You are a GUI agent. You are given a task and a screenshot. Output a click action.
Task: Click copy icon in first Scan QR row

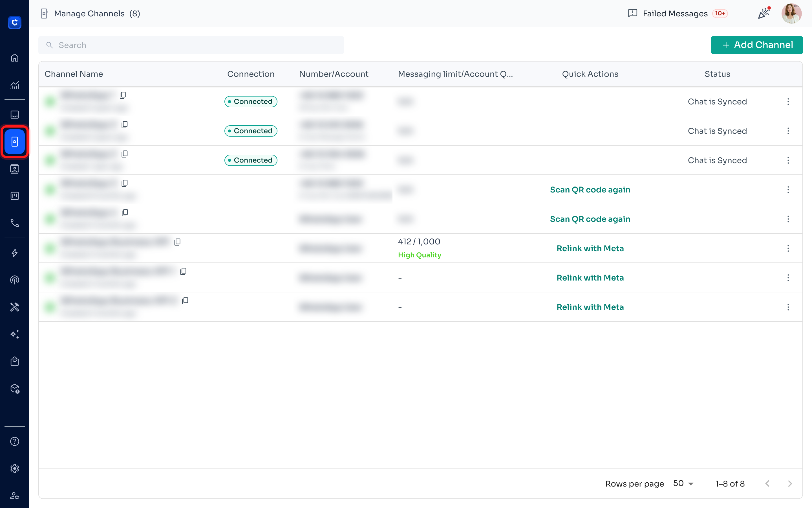[x=125, y=183]
